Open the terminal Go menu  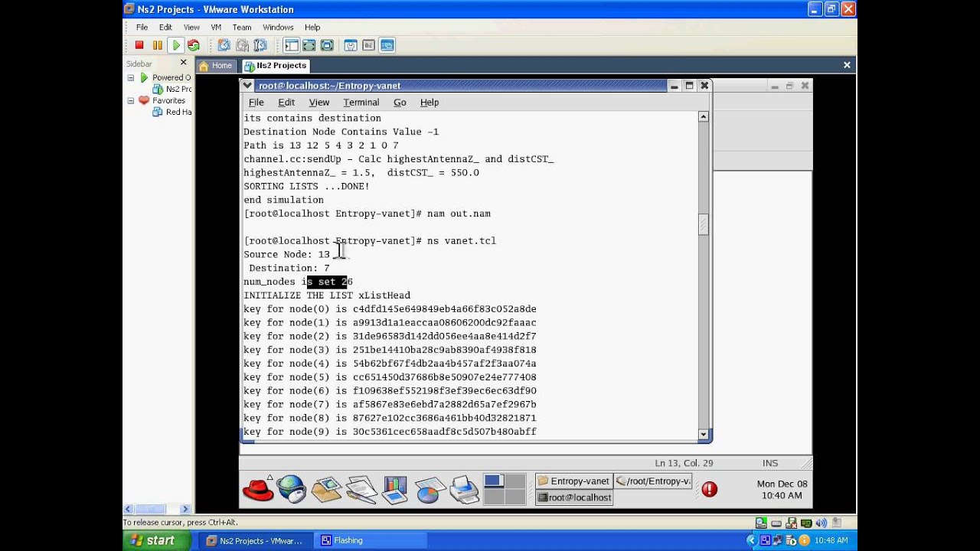(400, 103)
